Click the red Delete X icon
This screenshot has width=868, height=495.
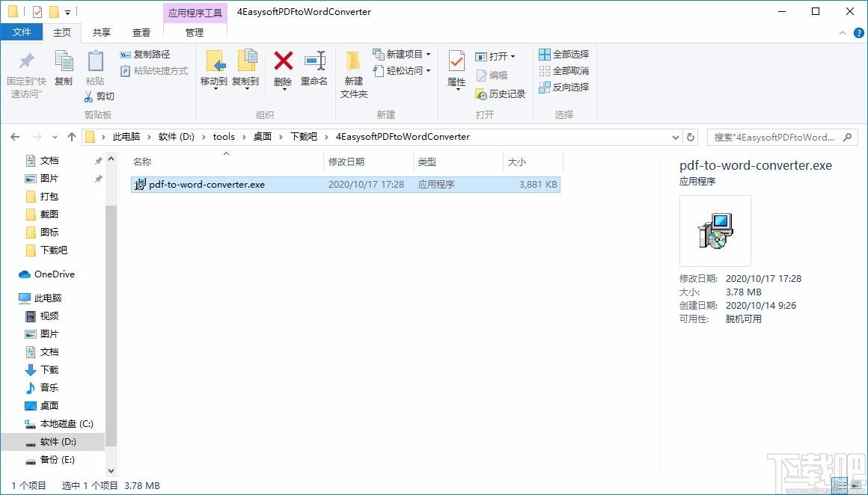284,61
